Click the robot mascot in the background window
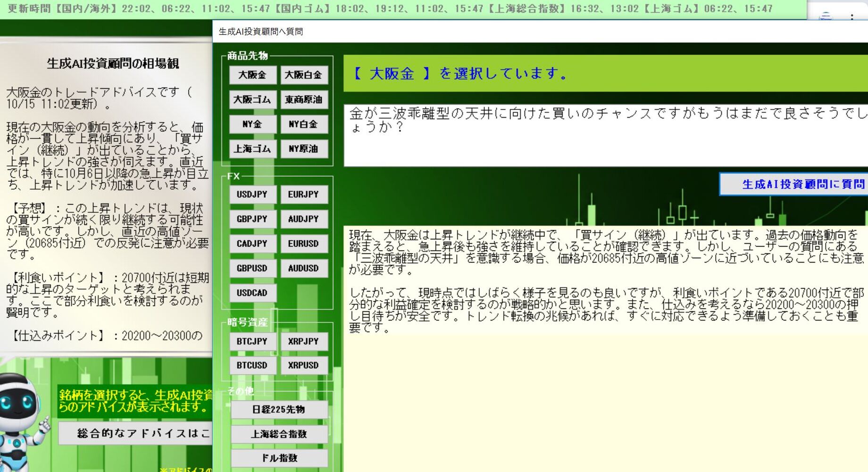 click(23, 421)
